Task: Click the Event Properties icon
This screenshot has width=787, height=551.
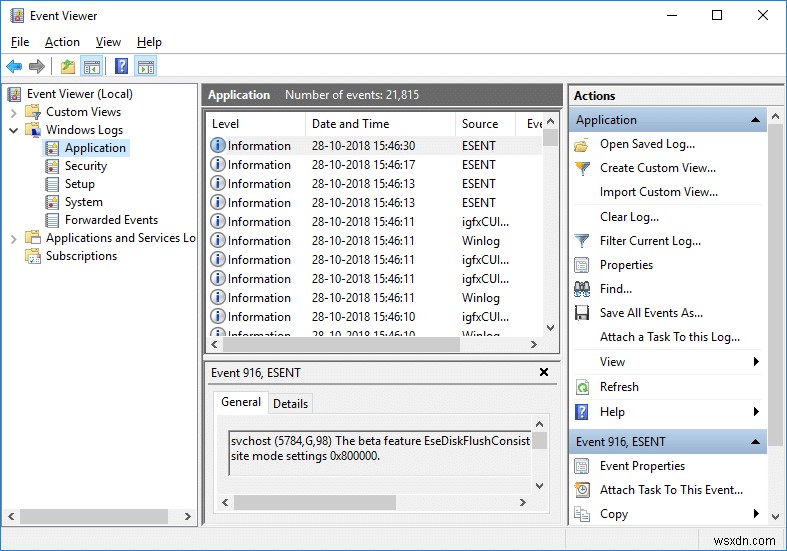Action: [x=582, y=466]
